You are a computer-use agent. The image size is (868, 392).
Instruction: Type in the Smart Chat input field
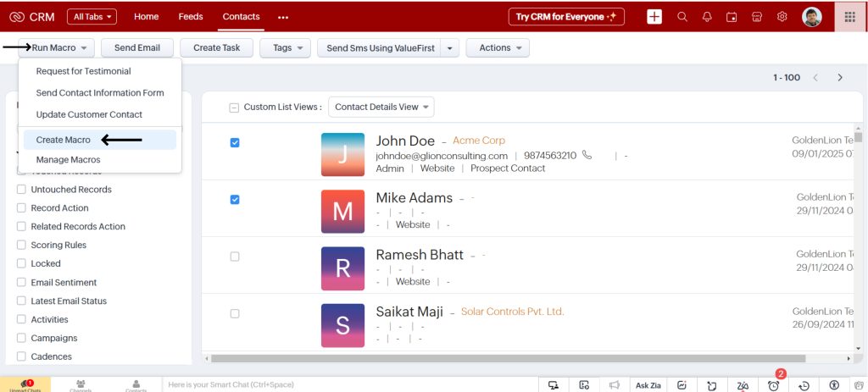point(339,385)
